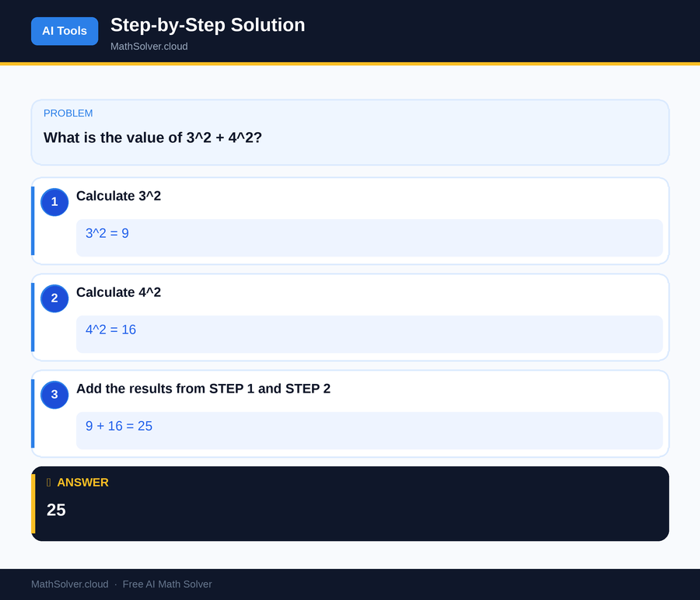
Task: Click the step 3 number badge
Action: pos(54,395)
